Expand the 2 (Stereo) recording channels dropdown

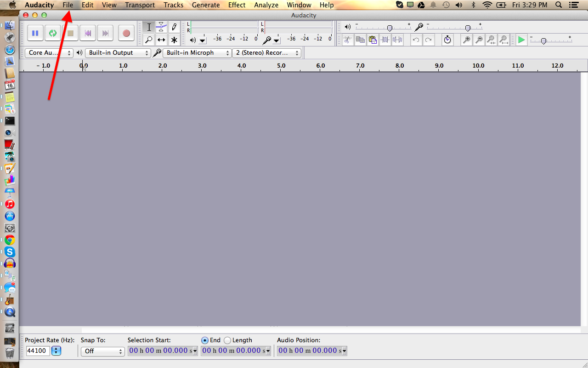[x=266, y=53]
